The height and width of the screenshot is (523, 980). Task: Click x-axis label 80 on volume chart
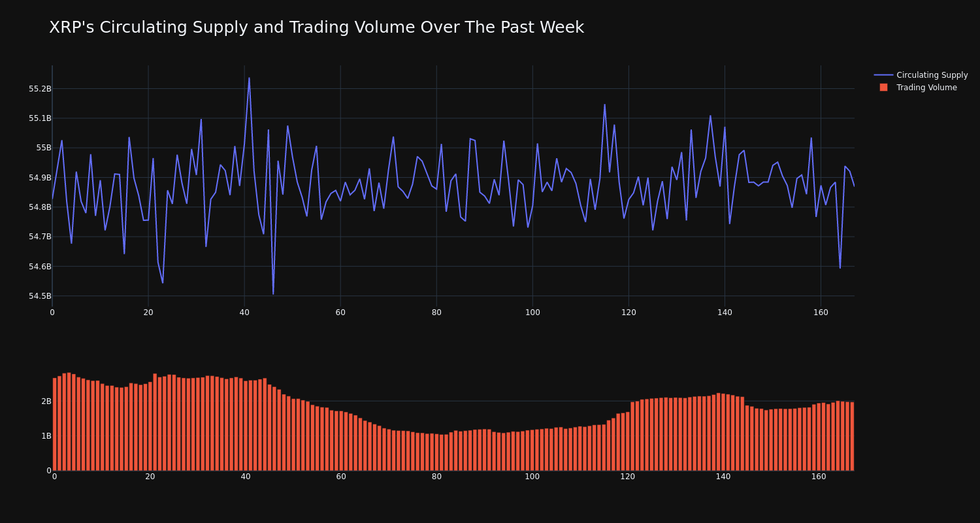436,477
